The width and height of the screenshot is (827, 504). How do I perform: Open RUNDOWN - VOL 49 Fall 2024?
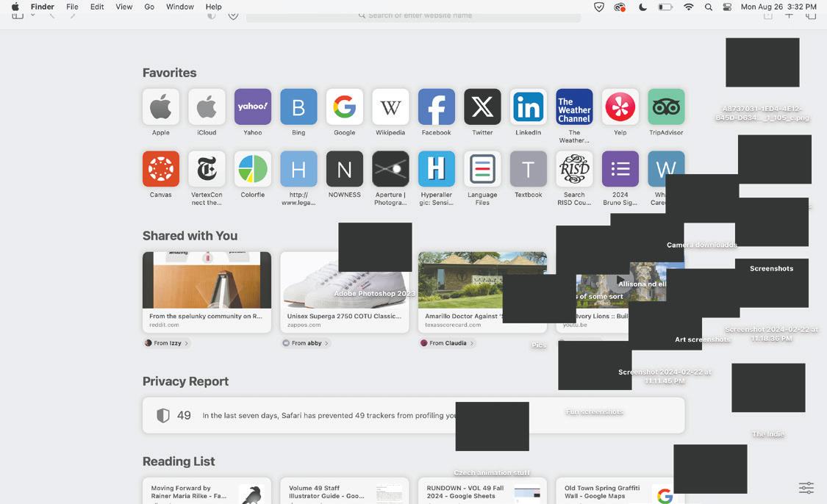tap(482, 492)
